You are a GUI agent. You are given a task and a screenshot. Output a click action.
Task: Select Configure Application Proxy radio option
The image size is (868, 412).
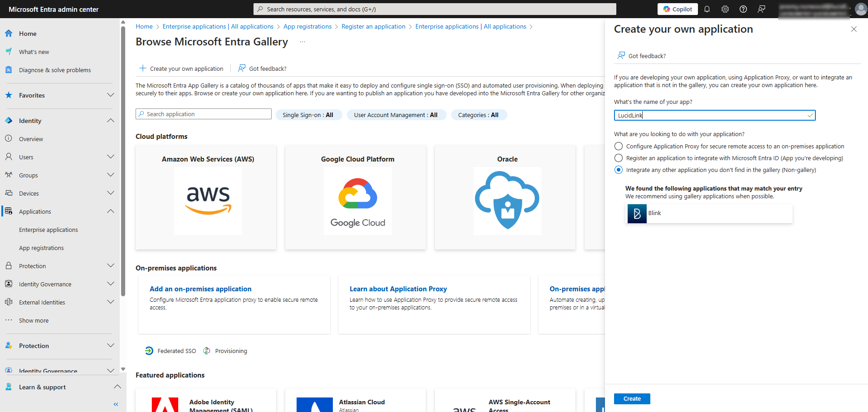[x=619, y=146]
